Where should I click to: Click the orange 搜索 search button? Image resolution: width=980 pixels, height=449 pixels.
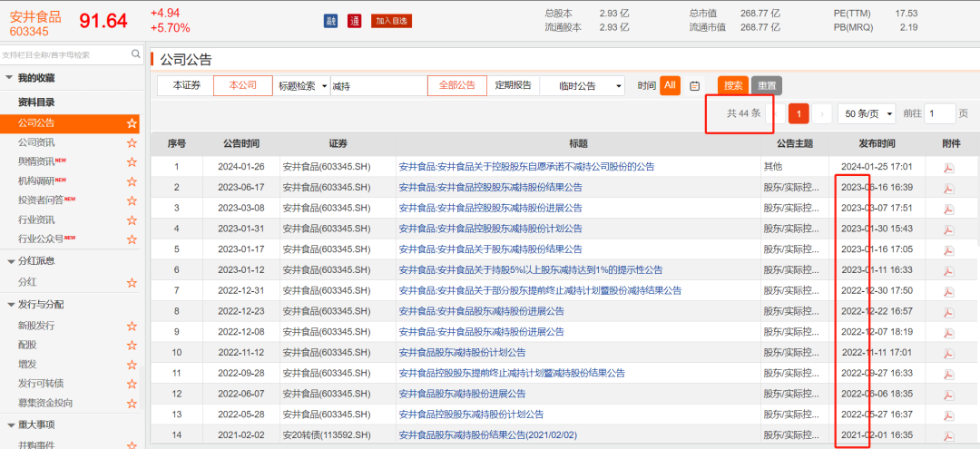[x=733, y=85]
